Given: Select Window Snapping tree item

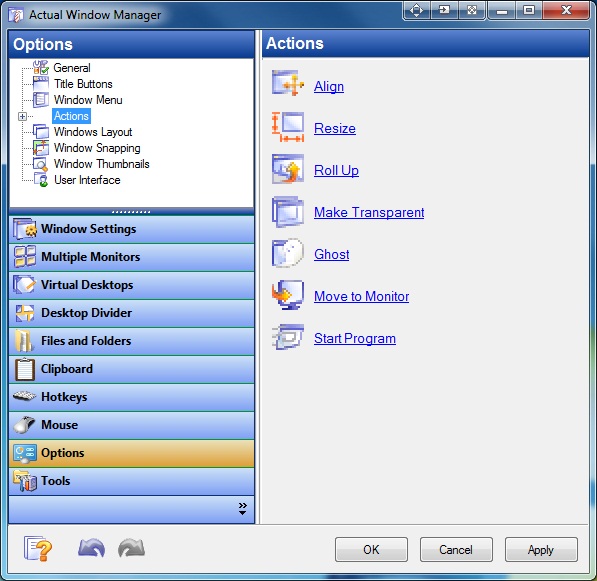Looking at the screenshot, I should [x=97, y=148].
